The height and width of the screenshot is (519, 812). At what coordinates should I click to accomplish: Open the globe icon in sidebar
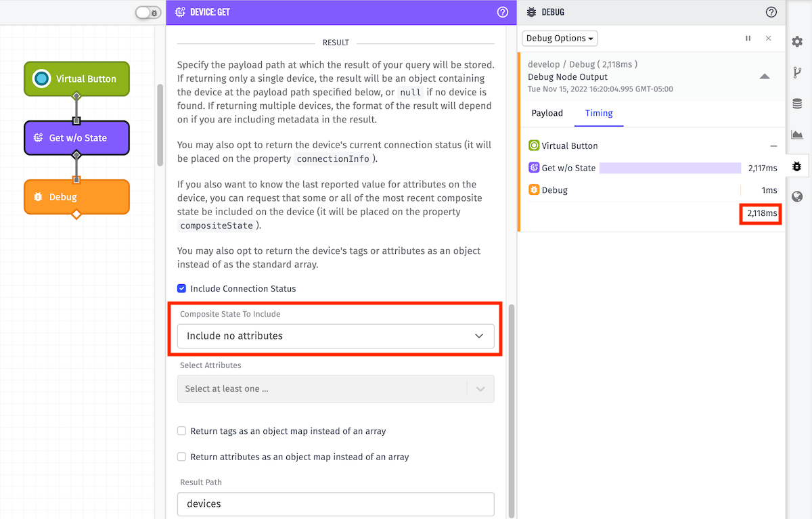click(797, 197)
